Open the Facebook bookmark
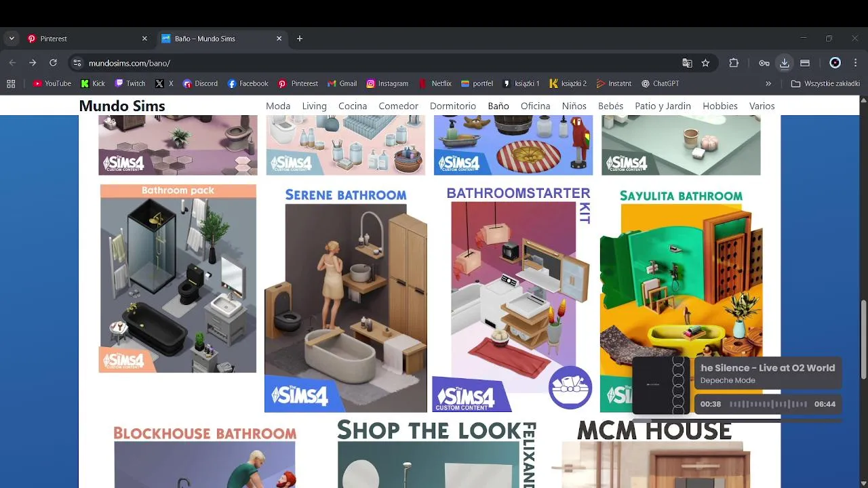The height and width of the screenshot is (488, 868). pyautogui.click(x=248, y=83)
